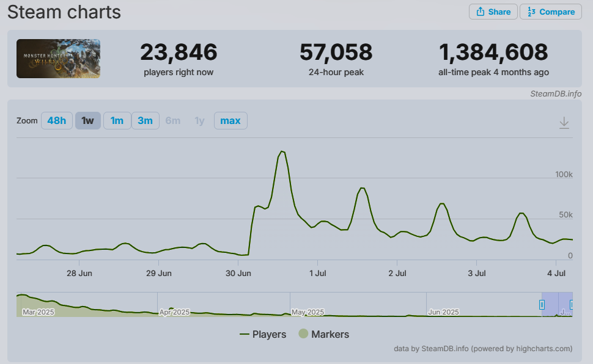Click the Steam charts heading

pyautogui.click(x=64, y=12)
